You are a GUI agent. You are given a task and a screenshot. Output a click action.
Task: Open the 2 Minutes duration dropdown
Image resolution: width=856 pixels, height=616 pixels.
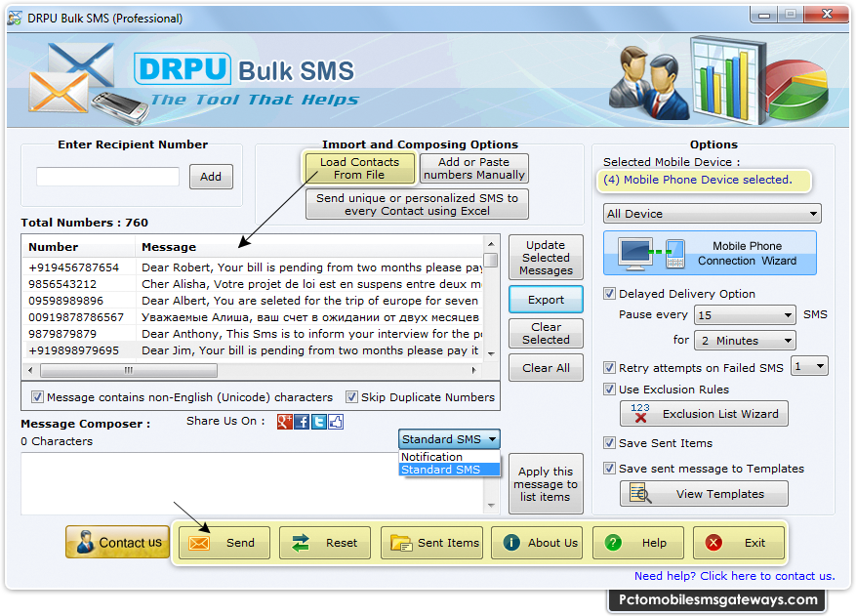point(745,341)
